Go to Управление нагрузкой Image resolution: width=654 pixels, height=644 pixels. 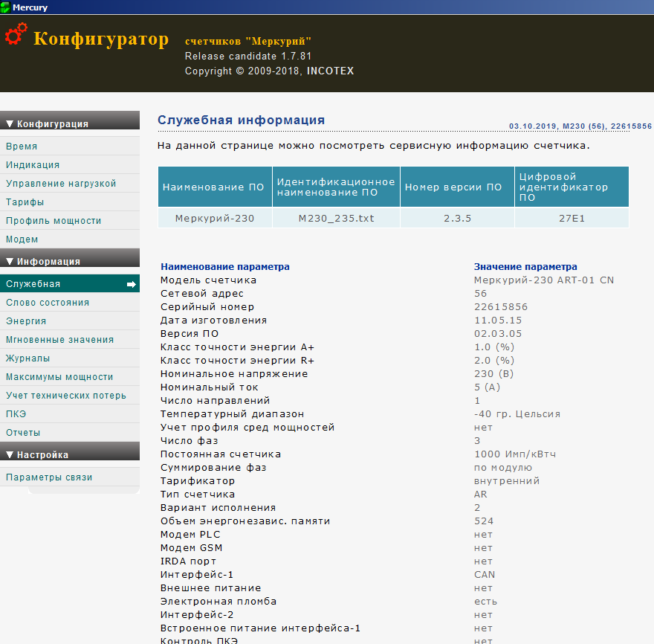(x=70, y=183)
